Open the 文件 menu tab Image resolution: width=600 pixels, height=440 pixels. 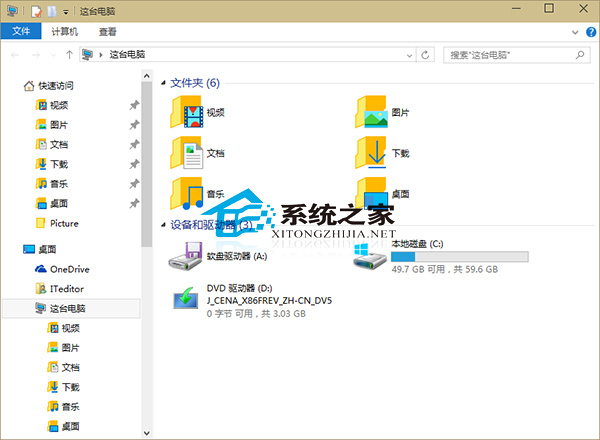pyautogui.click(x=21, y=31)
